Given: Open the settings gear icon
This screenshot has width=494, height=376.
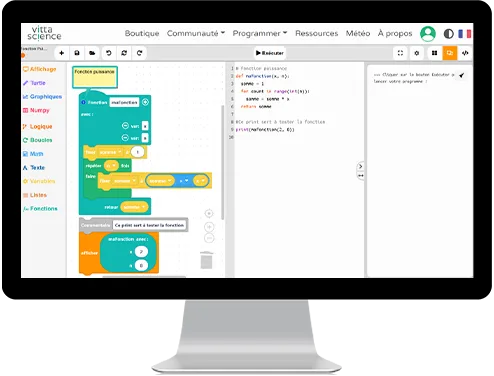Looking at the screenshot, I should tap(417, 53).
